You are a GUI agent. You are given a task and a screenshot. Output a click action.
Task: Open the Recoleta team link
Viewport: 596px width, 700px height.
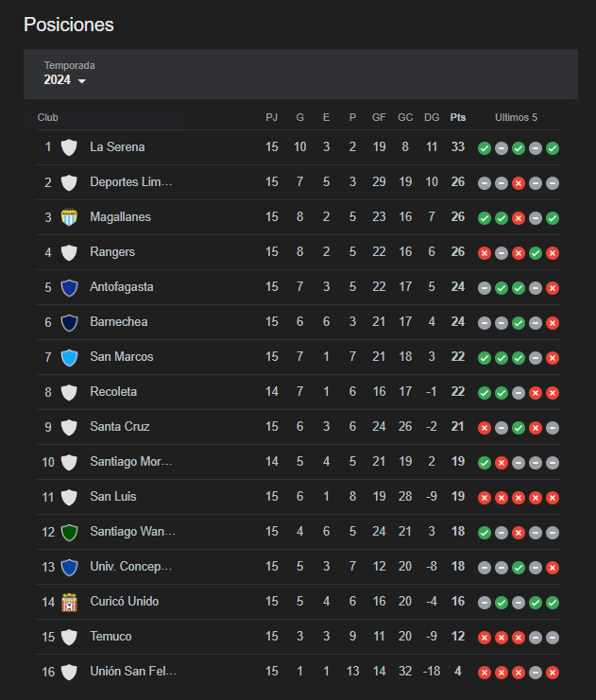[113, 391]
